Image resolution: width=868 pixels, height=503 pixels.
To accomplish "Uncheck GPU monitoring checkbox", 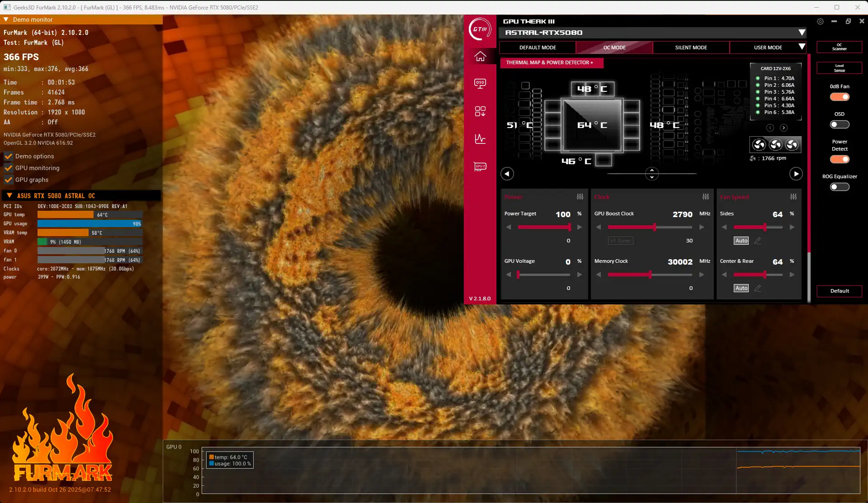I will (8, 168).
